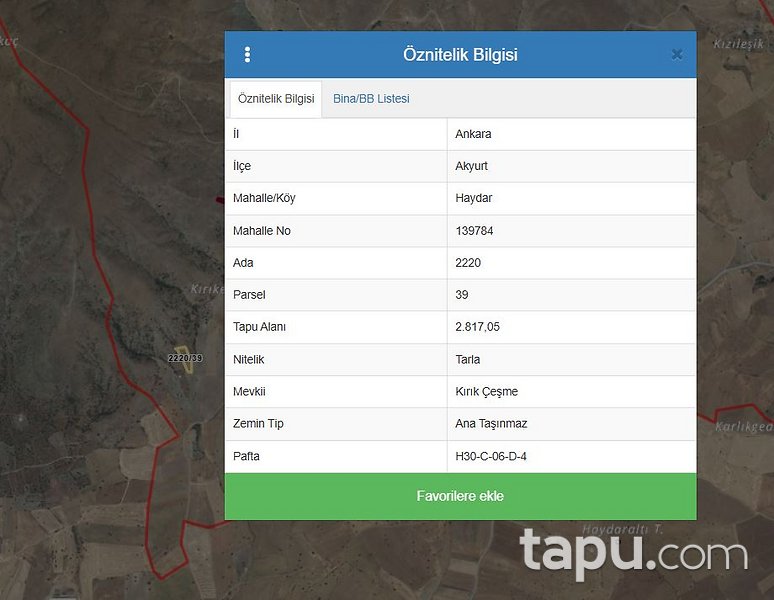Click the Ana Taşınmaz Zemin Tip value
Viewport: 774px width, 600px height.
[x=491, y=424]
